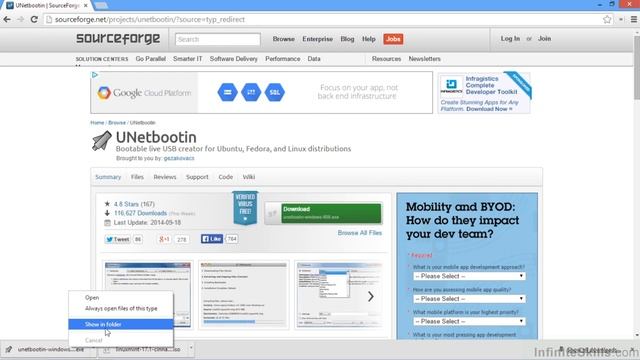Open the Support tab
This screenshot has width=640, height=360.
(197, 177)
